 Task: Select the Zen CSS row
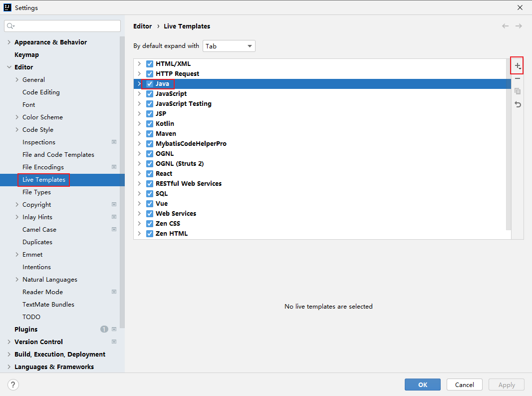coord(322,224)
